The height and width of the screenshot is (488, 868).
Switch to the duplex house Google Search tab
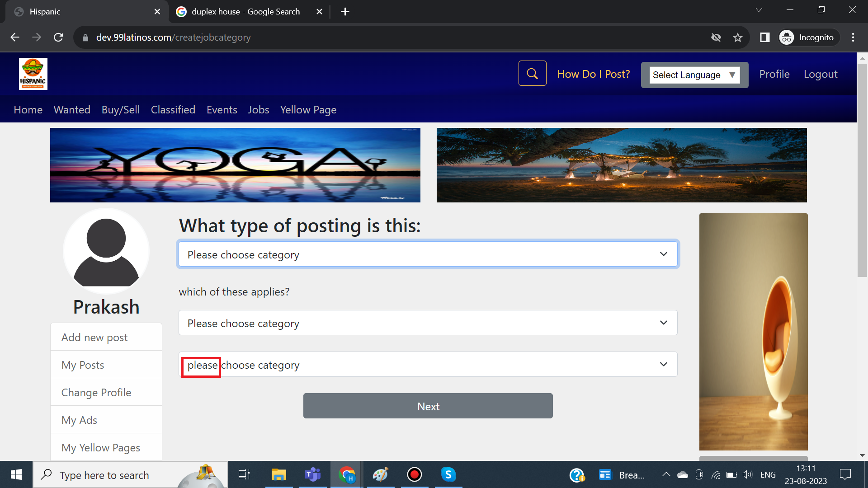point(245,12)
